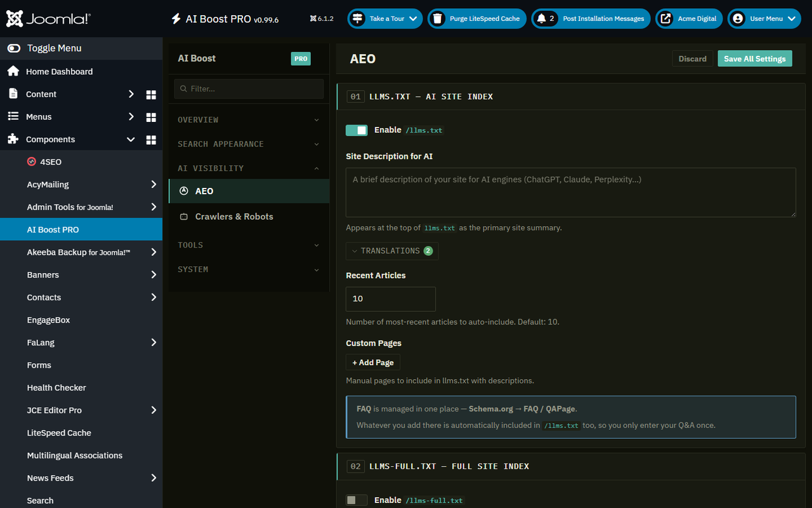812x508 pixels.
Task: Click the Joomla! logo
Action: tap(48, 18)
